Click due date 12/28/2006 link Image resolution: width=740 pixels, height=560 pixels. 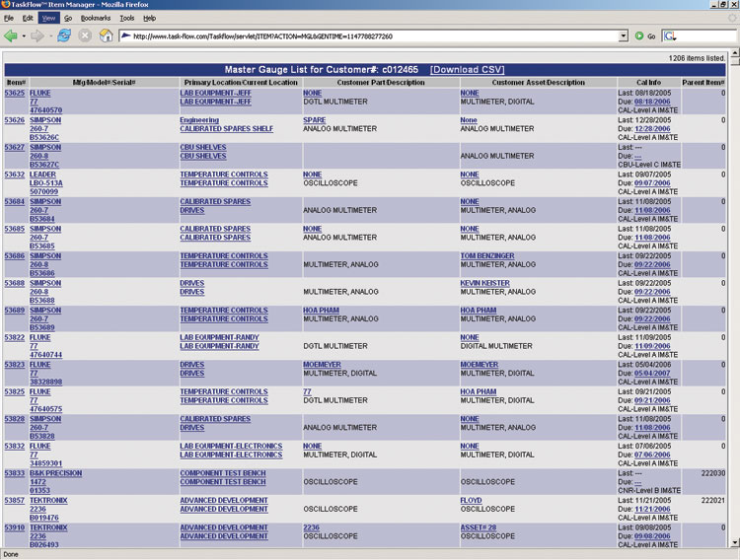pyautogui.click(x=652, y=129)
